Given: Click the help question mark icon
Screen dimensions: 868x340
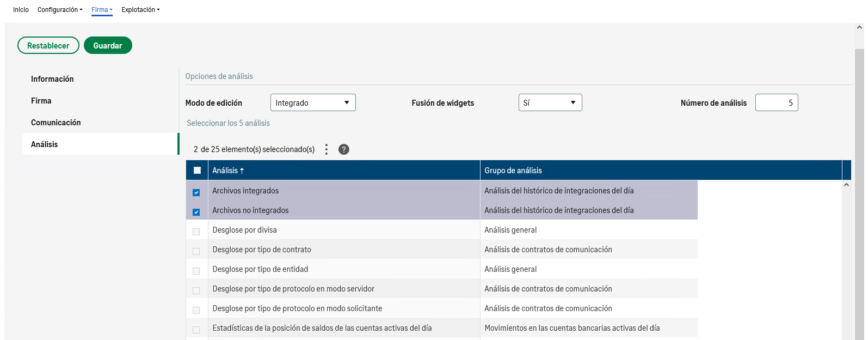Looking at the screenshot, I should click(x=343, y=149).
